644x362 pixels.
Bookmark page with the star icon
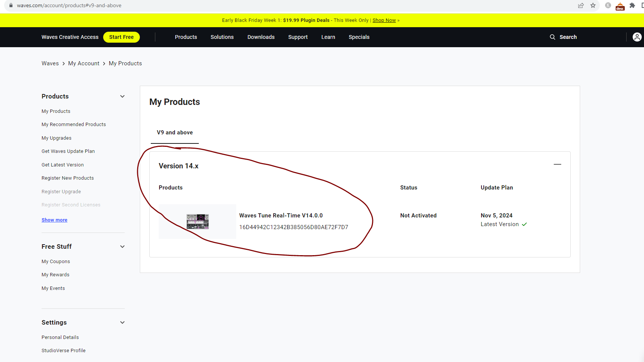[x=593, y=5]
